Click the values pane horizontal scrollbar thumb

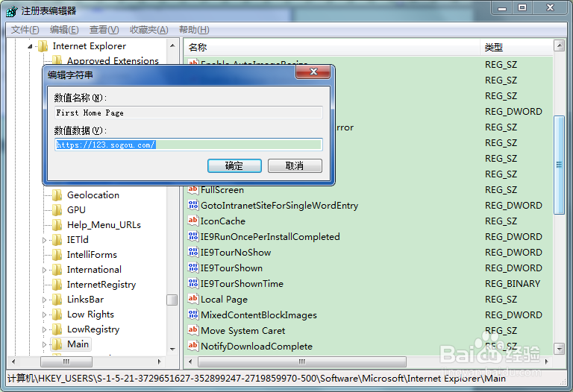click(x=302, y=361)
